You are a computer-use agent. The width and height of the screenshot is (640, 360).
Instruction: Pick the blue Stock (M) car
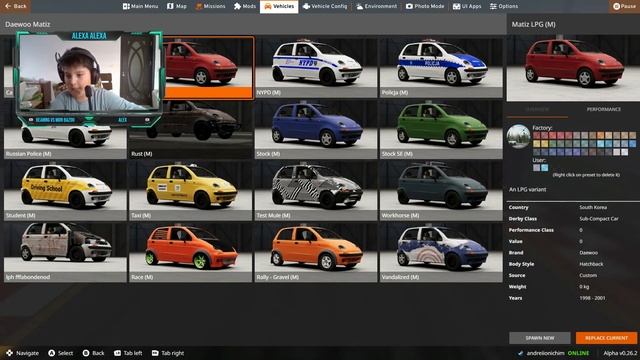click(x=316, y=129)
